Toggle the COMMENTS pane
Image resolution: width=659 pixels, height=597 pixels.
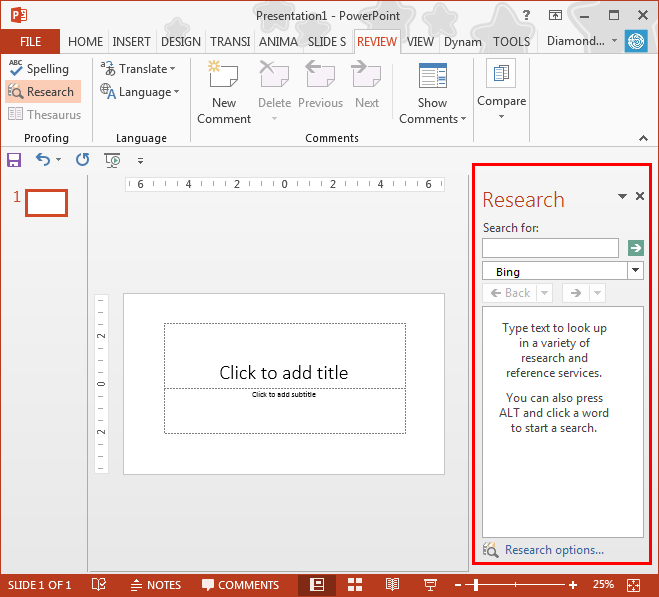240,585
